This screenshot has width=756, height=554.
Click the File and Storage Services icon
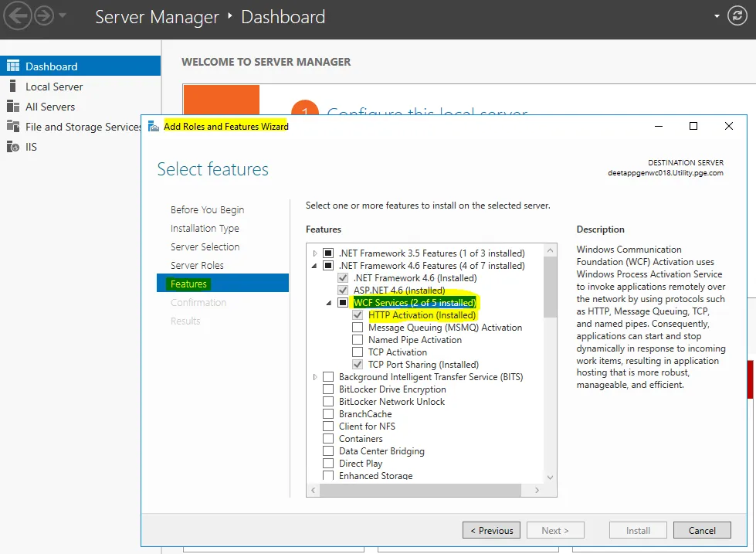13,127
